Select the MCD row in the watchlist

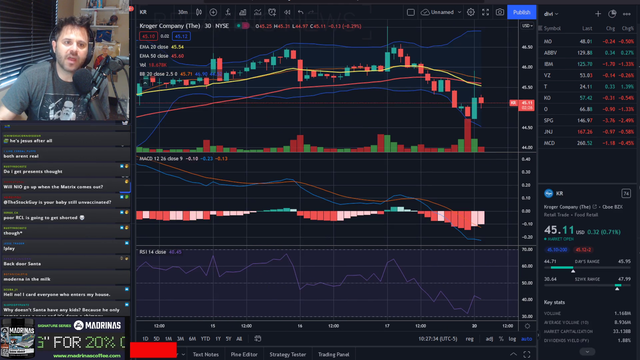coord(589,143)
